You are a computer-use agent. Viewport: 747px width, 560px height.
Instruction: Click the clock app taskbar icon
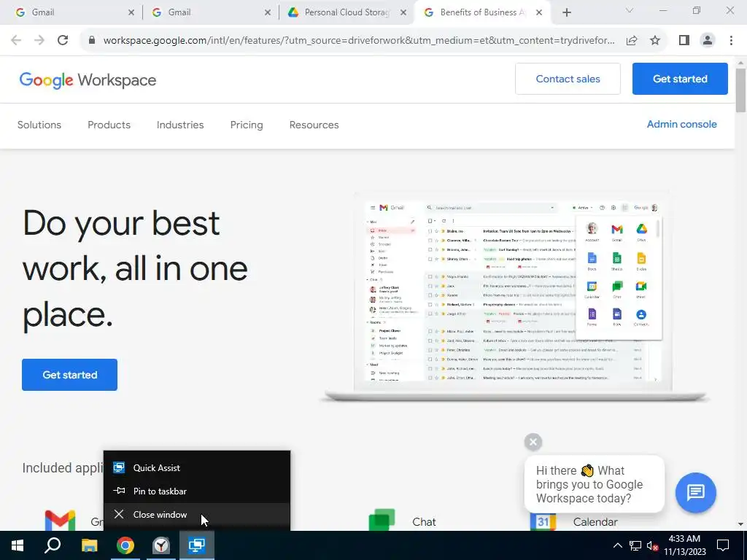click(161, 545)
